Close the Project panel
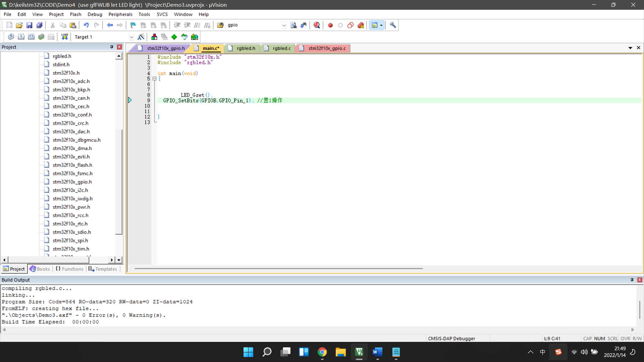The width and height of the screenshot is (644, 362). click(x=119, y=47)
